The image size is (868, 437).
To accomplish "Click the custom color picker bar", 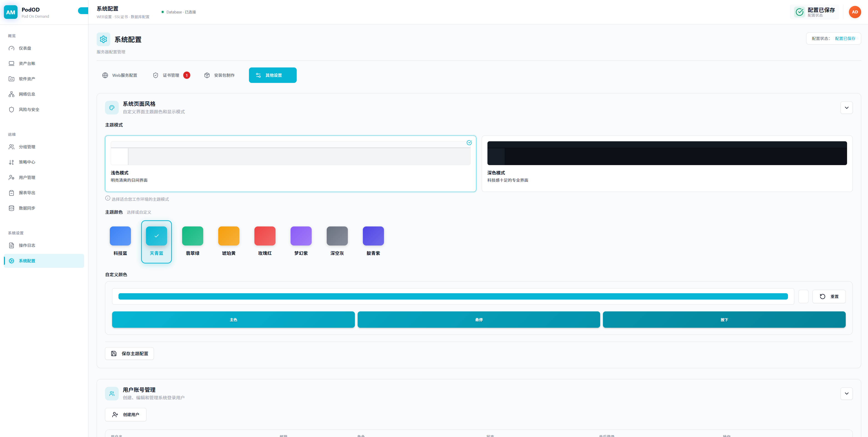I will tap(453, 297).
